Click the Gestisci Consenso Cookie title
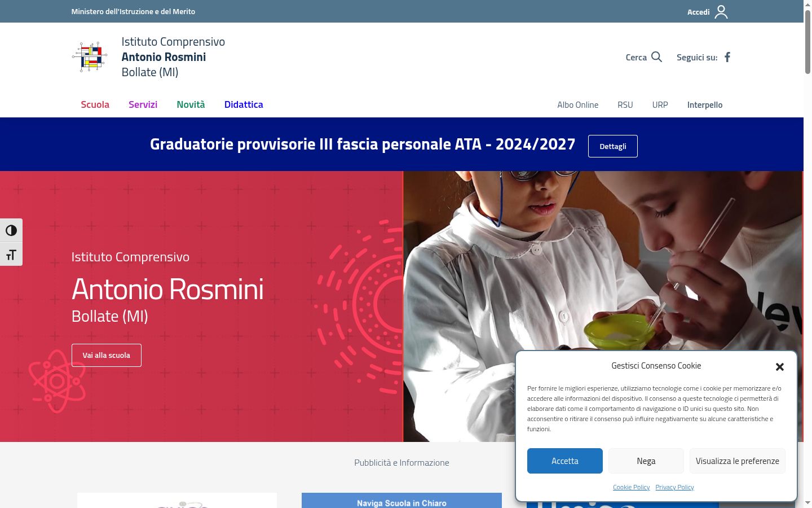This screenshot has height=508, width=812. (656, 366)
